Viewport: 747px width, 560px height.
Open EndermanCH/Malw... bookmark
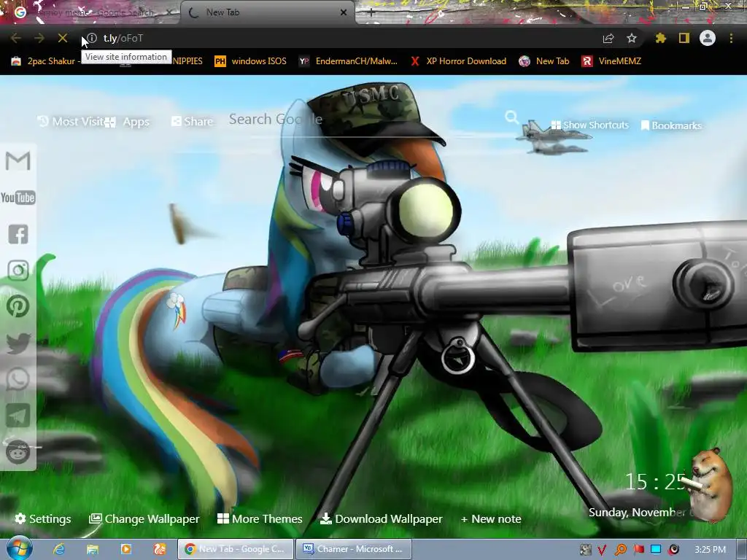348,61
